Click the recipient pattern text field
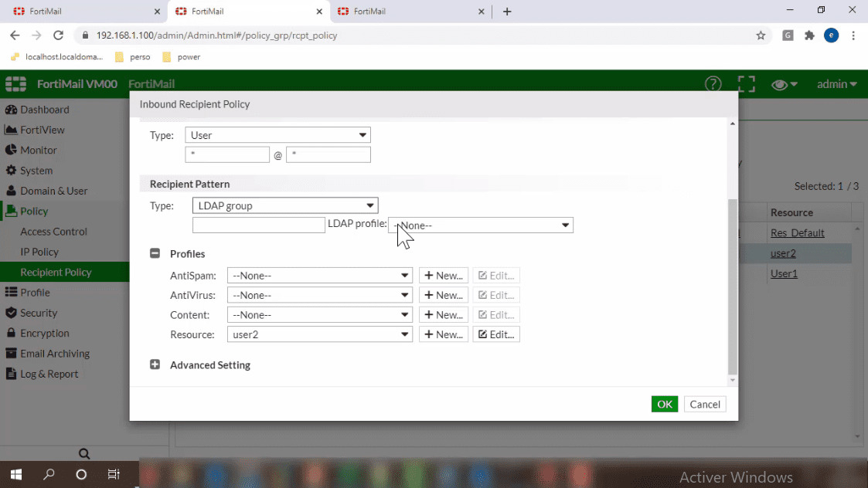Viewport: 868px width, 488px height. 258,225
